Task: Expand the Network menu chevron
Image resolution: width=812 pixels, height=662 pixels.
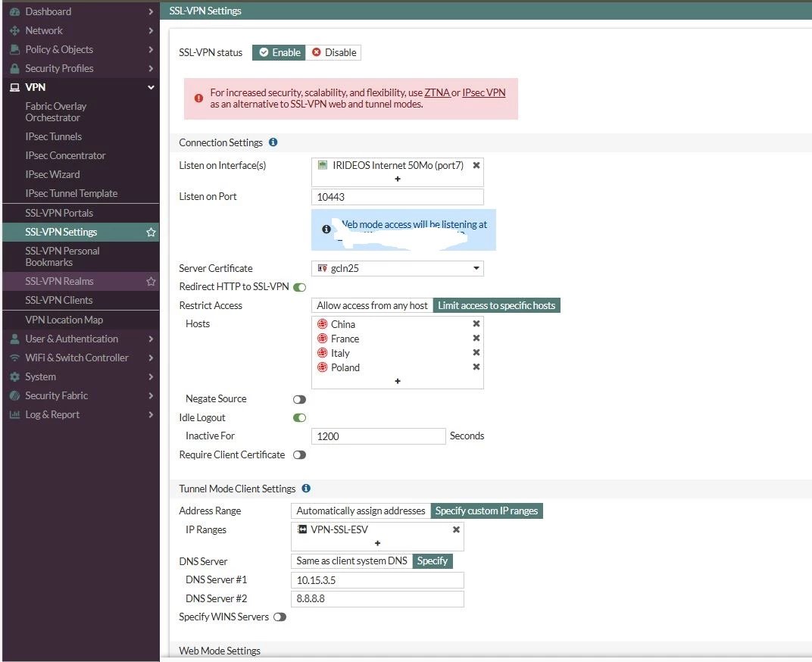Action: tap(151, 30)
